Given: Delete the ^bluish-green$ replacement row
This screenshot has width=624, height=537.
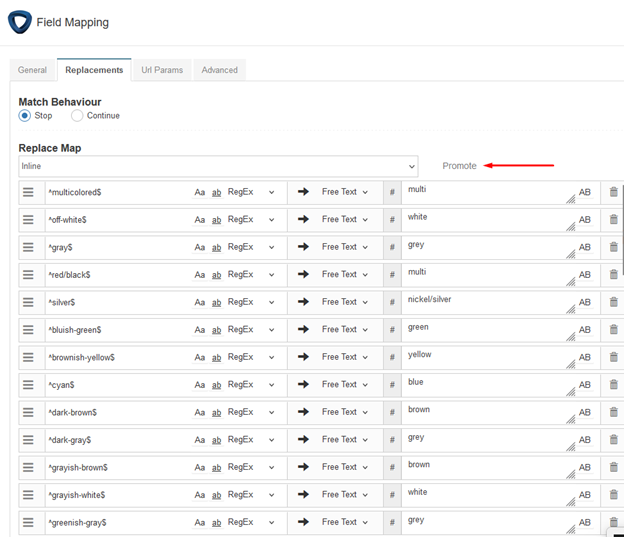Looking at the screenshot, I should tap(614, 330).
